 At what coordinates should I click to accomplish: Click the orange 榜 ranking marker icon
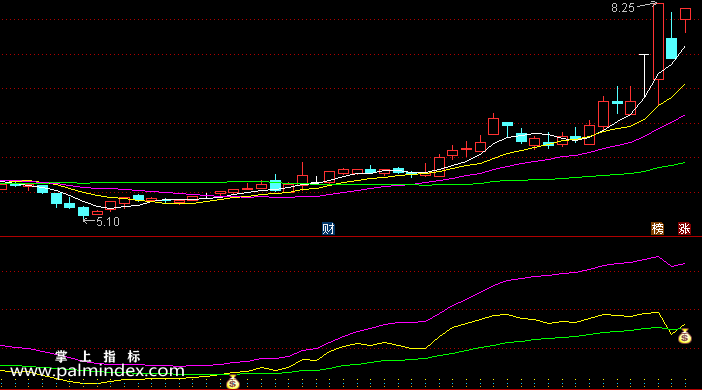(x=657, y=229)
